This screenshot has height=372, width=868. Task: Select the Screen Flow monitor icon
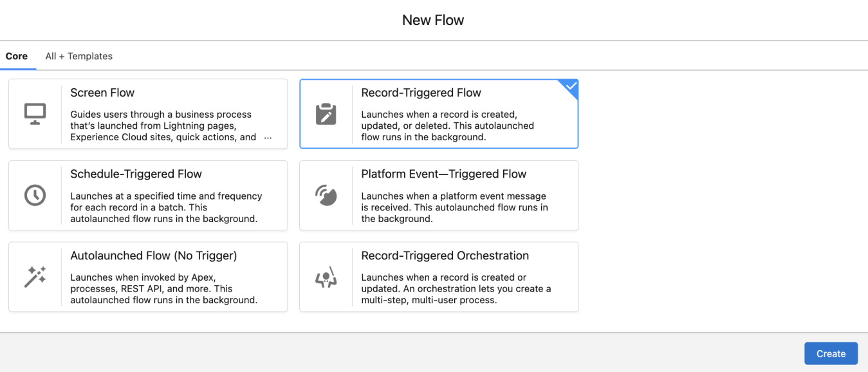point(35,114)
